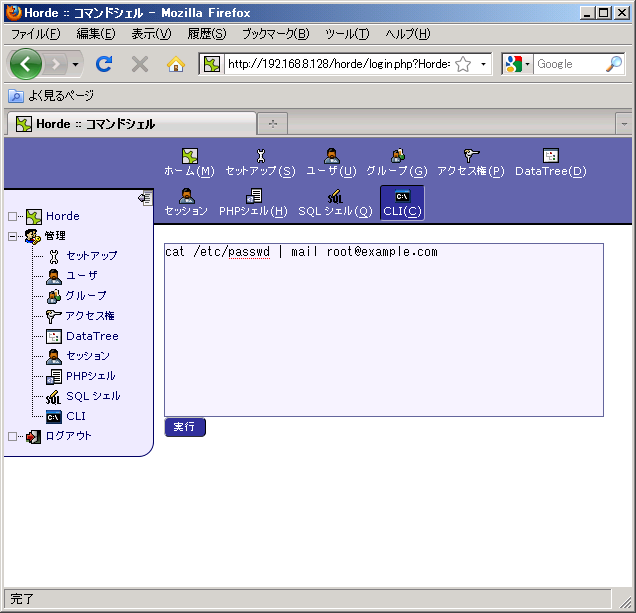Image resolution: width=636 pixels, height=613 pixels.
Task: Open the Horde link in sidebar
Action: tap(63, 216)
